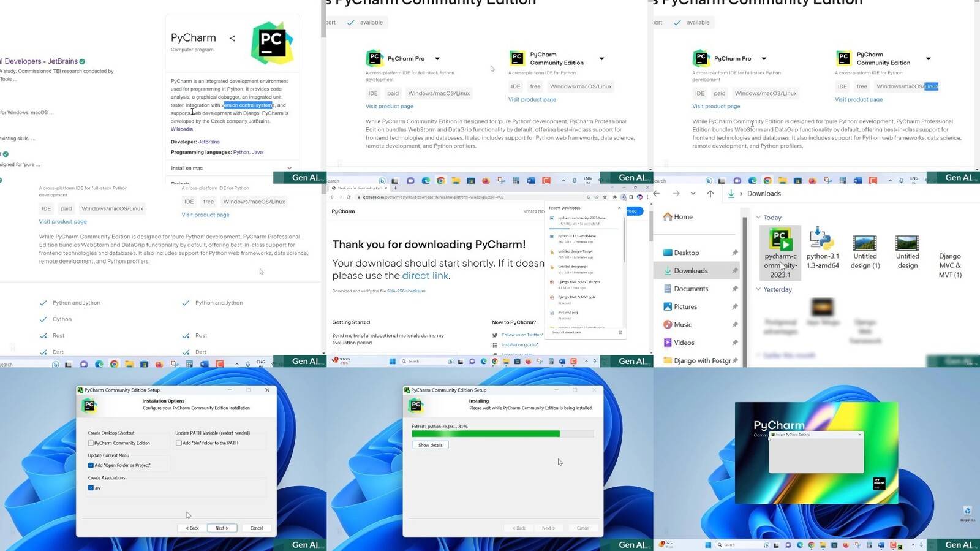980x551 pixels.
Task: Close the Recent Downloads popup
Action: [619, 208]
